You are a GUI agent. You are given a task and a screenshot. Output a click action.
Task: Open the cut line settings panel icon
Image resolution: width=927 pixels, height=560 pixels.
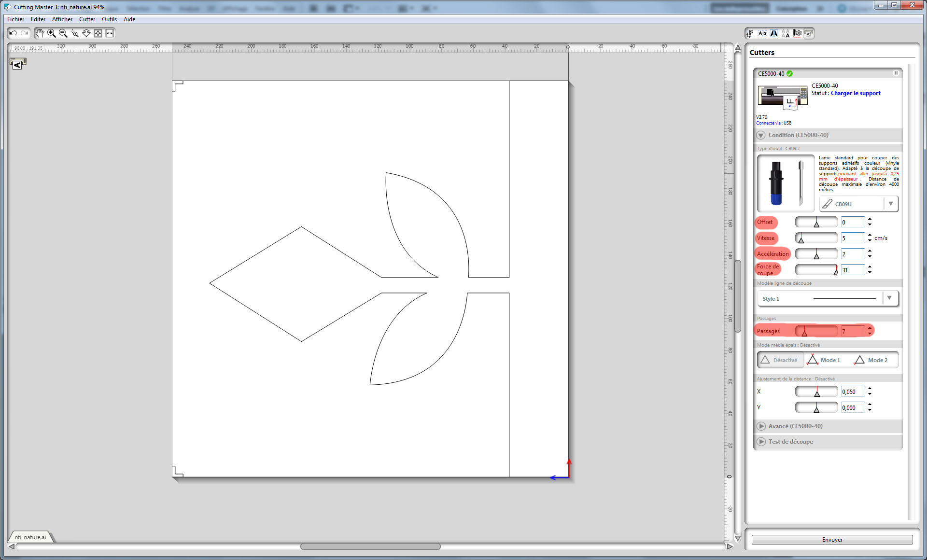click(x=798, y=33)
